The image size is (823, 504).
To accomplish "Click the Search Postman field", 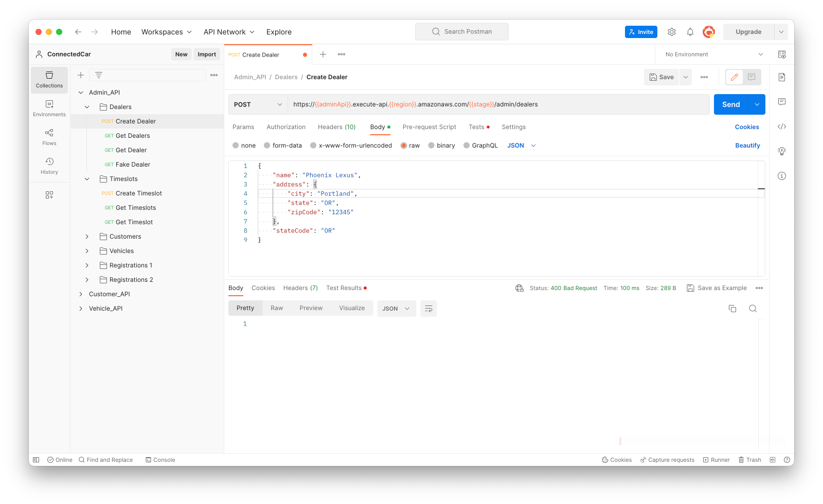I will (462, 32).
